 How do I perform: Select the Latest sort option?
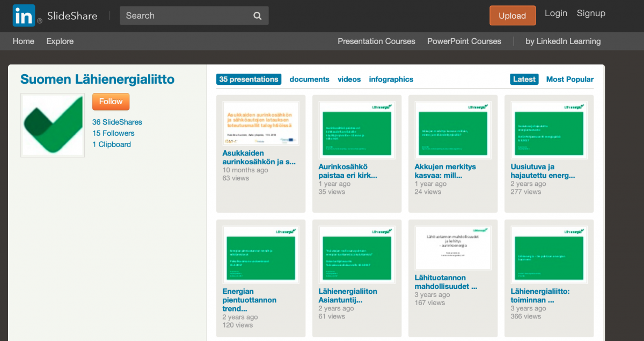coord(524,79)
